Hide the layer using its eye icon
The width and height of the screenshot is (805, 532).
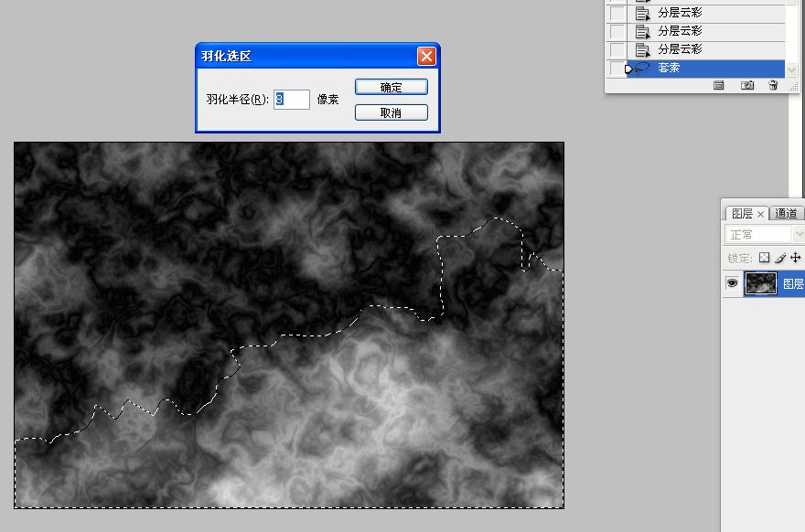tap(732, 282)
